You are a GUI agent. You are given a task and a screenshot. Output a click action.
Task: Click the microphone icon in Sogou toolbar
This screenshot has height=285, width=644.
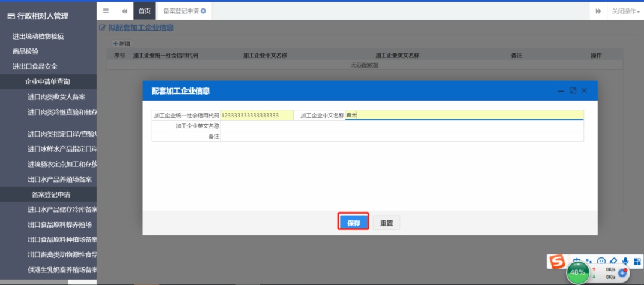625,262
